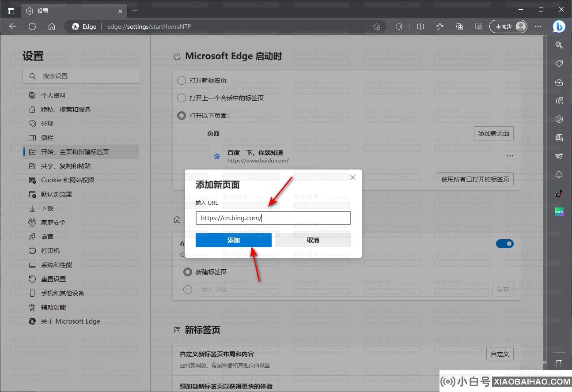Click sidebar plus icon to add app
The width and height of the screenshot is (572, 392).
point(559,232)
